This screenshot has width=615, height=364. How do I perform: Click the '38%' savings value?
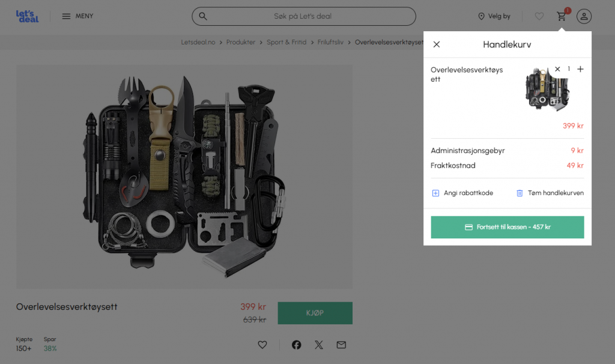point(50,348)
